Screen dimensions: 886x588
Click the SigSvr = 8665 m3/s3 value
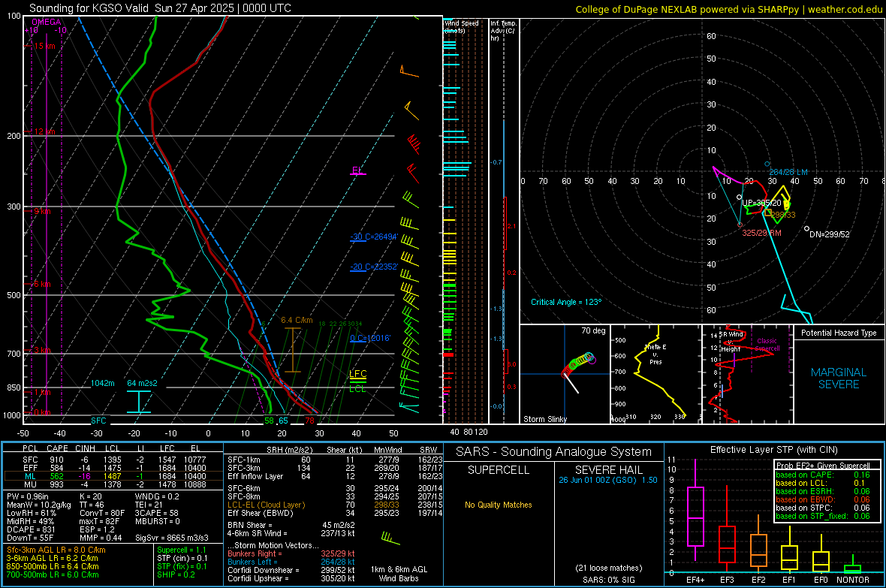tap(172, 538)
